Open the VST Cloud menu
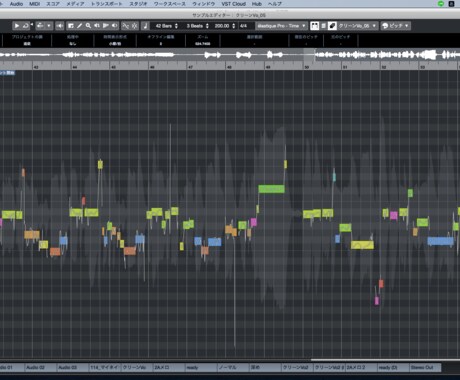460x380 pixels. tap(234, 4)
